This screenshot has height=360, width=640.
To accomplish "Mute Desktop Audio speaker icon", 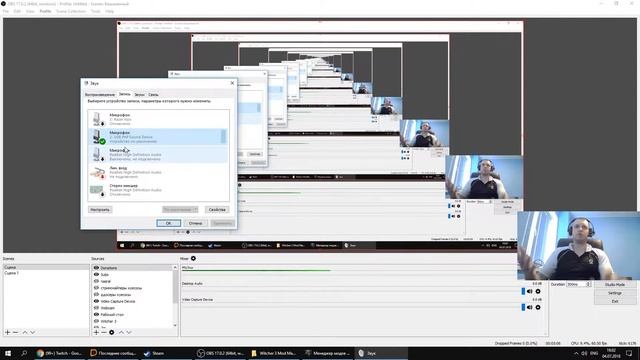I will pos(530,291).
